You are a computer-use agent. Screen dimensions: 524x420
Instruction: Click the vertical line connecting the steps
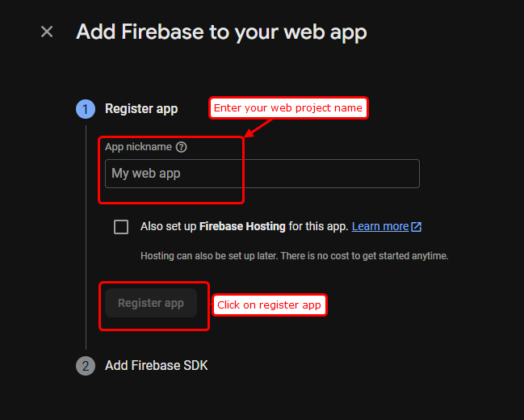86,242
